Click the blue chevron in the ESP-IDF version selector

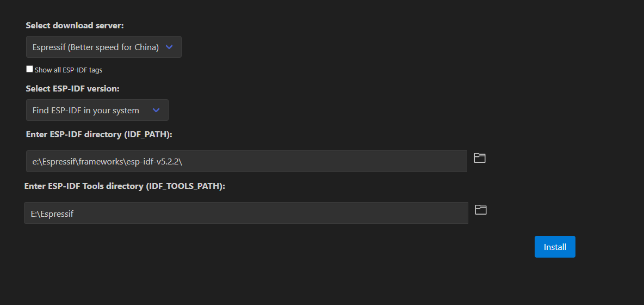click(x=156, y=110)
